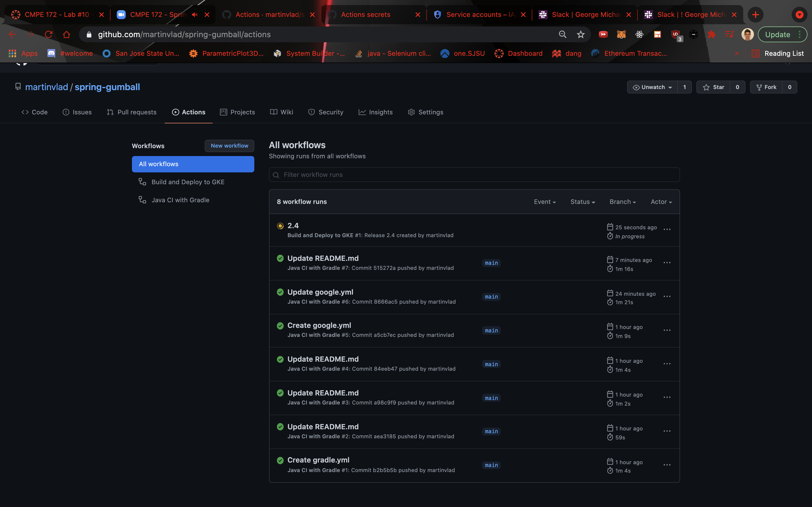Open the Extensions puzzle piece icon
This screenshot has width=812, height=507.
tap(711, 34)
